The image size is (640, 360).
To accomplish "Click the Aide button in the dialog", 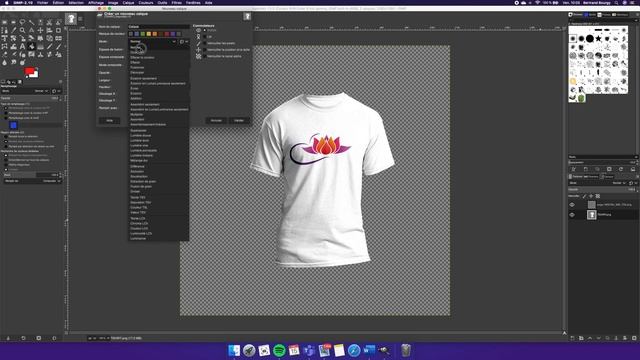I will pyautogui.click(x=109, y=121).
